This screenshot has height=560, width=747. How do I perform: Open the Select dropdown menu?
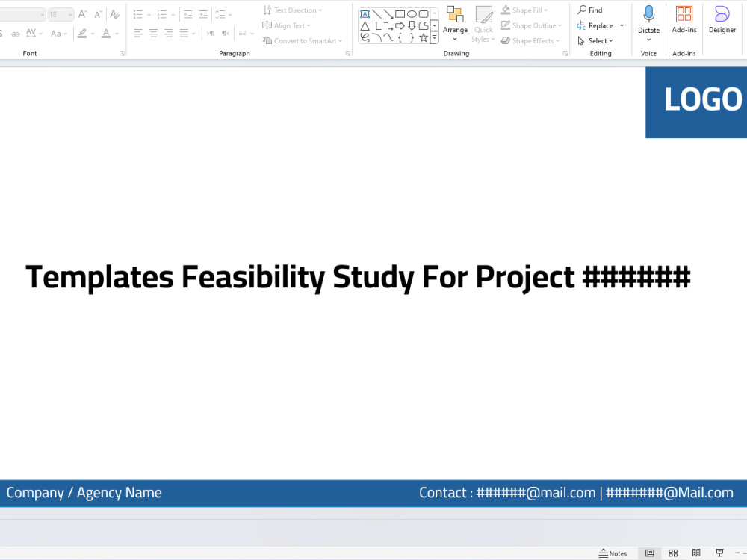pos(595,40)
